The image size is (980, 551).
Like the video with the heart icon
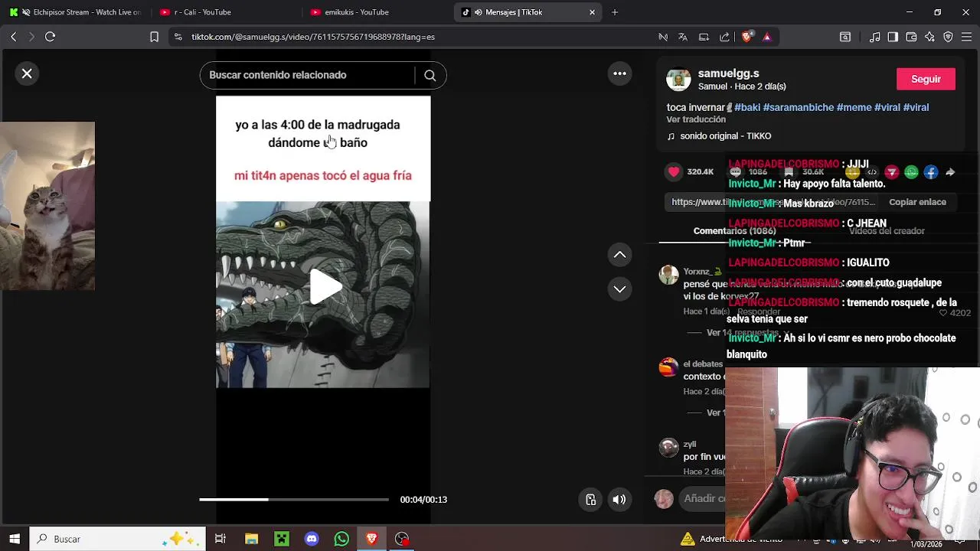pyautogui.click(x=674, y=171)
